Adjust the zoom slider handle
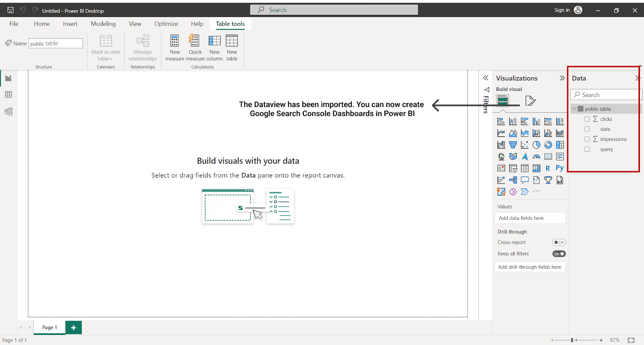Viewport: 644px width, 345px height. [x=572, y=340]
